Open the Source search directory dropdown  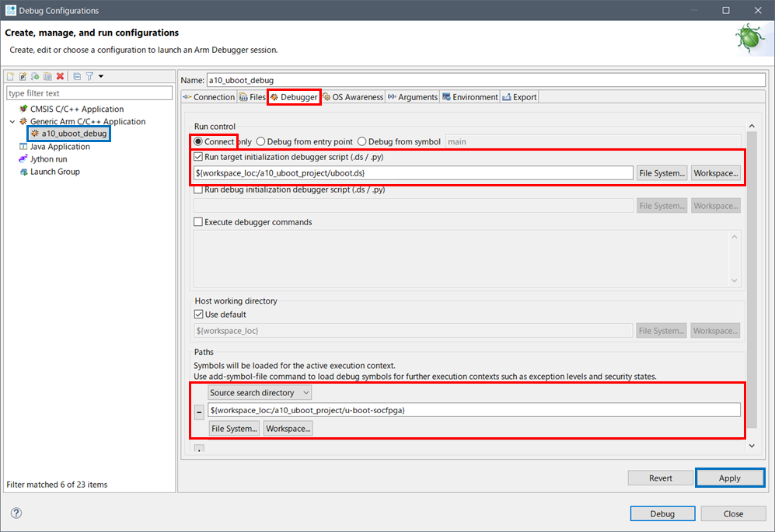click(260, 393)
